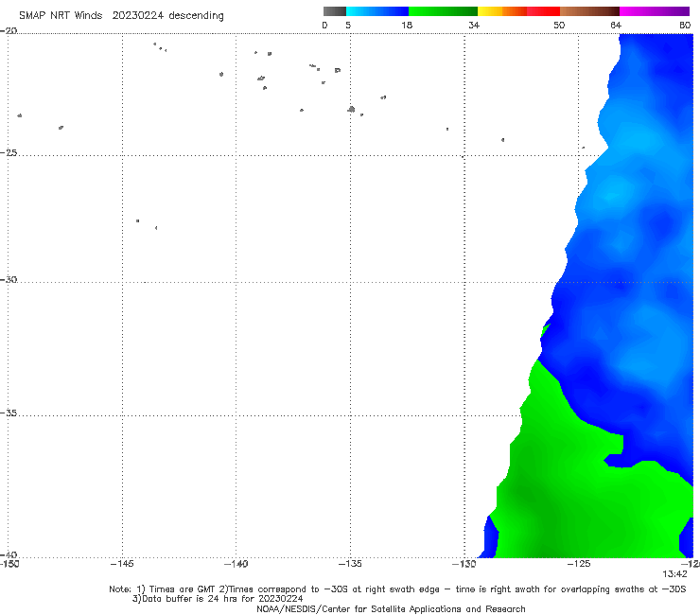The width and height of the screenshot is (700, 615).
Task: Click the latitude label '-30'
Action: pyautogui.click(x=9, y=279)
